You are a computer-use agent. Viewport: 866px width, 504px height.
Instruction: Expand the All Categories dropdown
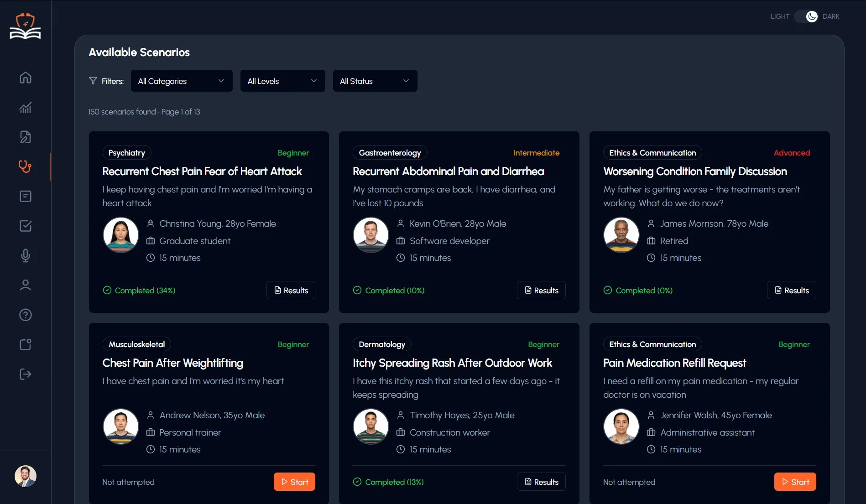182,81
